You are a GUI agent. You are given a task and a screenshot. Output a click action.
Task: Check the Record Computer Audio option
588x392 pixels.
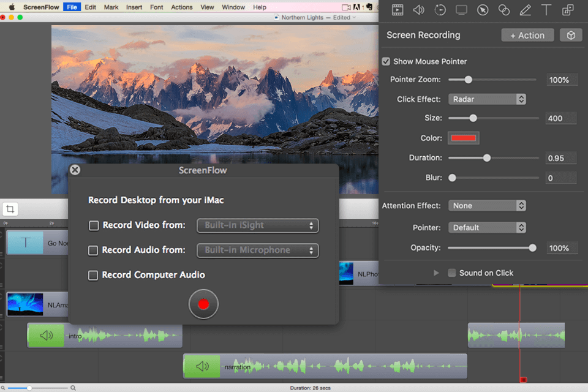coord(94,276)
